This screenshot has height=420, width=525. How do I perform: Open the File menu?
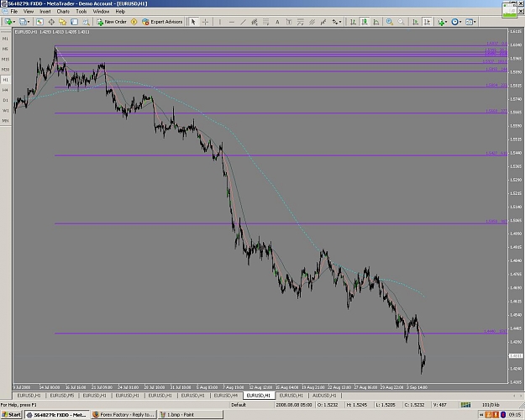(14, 12)
